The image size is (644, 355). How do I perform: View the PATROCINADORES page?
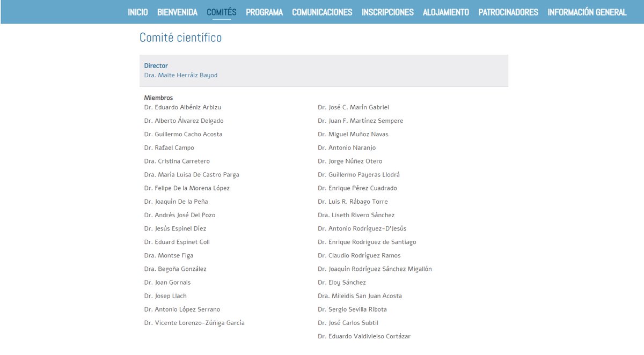tap(508, 12)
